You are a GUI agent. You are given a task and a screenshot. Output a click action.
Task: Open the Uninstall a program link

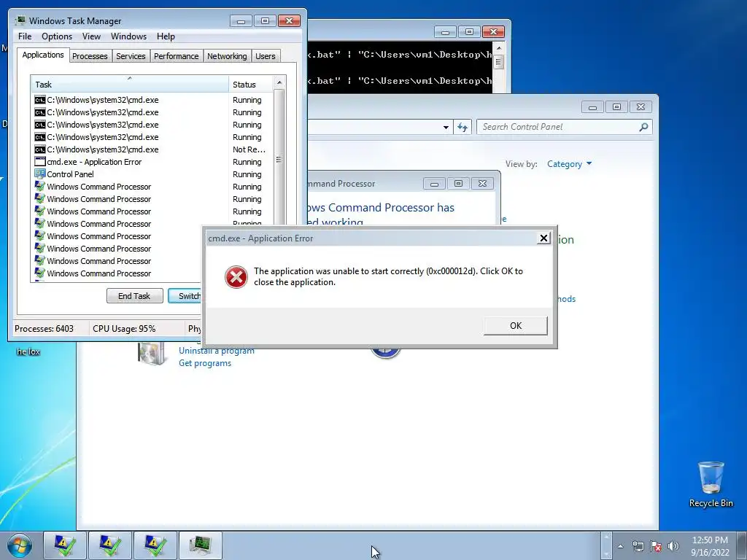point(216,351)
